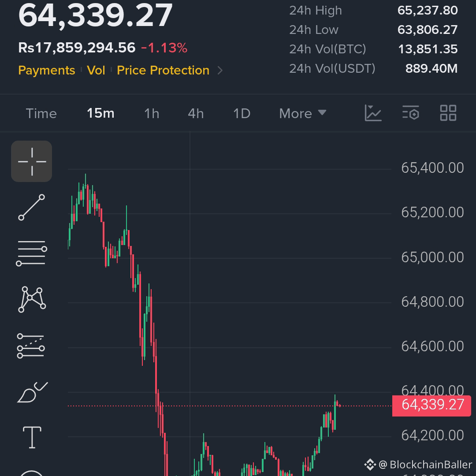Select the 4h interval

(x=196, y=114)
